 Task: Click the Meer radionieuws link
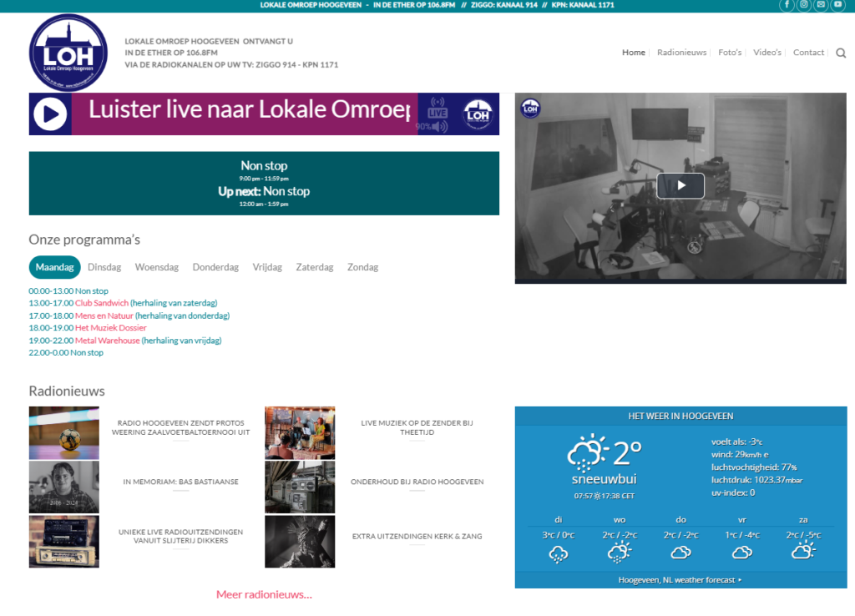coord(264,594)
